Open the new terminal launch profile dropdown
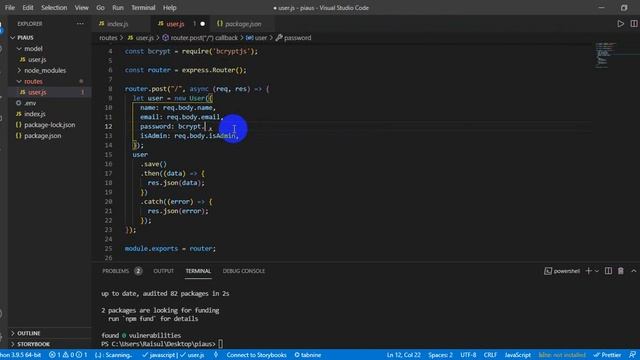The image size is (640, 360). pyautogui.click(x=597, y=271)
